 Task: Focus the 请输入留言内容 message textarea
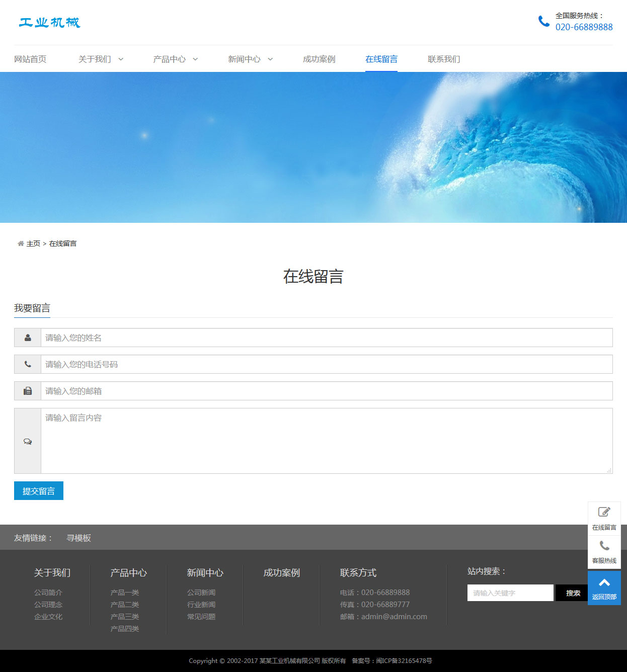(x=327, y=441)
